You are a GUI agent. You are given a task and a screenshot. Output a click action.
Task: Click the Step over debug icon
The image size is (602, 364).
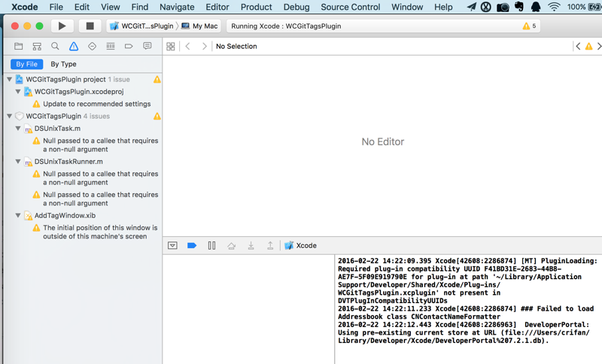231,245
